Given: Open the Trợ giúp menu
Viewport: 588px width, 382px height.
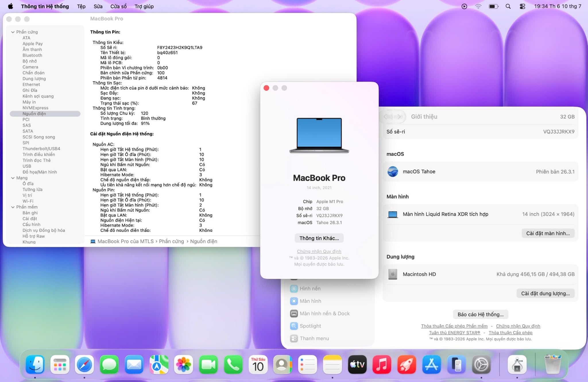Looking at the screenshot, I should (144, 6).
